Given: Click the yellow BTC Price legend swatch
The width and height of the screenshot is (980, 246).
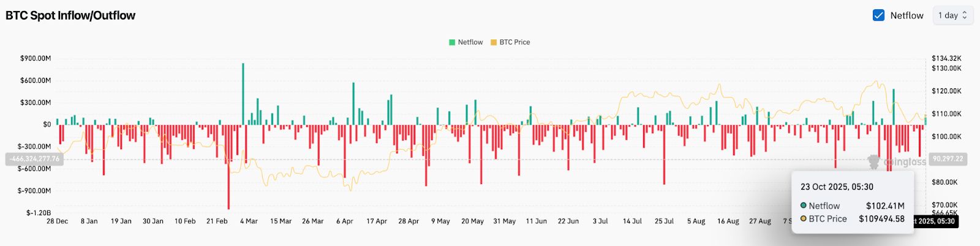Looking at the screenshot, I should point(494,42).
